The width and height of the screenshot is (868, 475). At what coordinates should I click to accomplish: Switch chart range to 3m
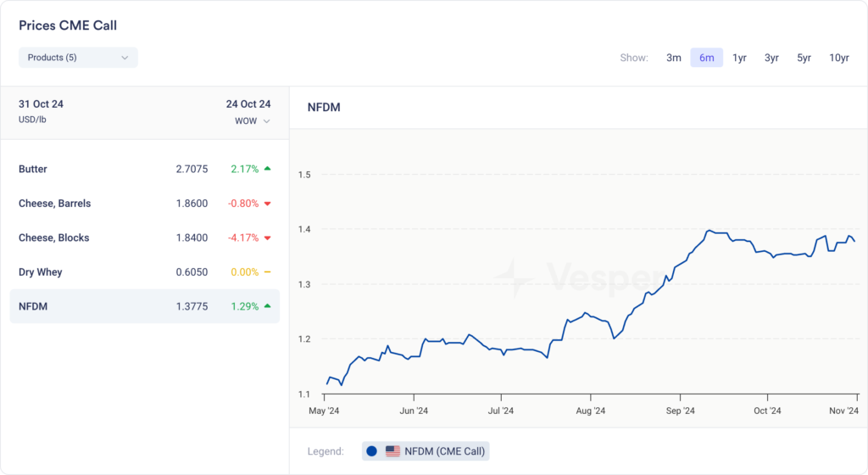(674, 58)
